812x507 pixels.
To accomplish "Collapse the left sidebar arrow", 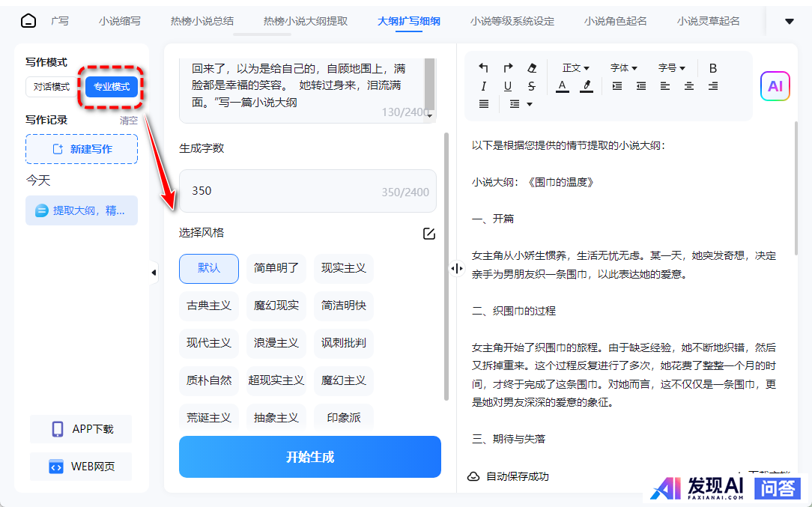I will click(154, 273).
